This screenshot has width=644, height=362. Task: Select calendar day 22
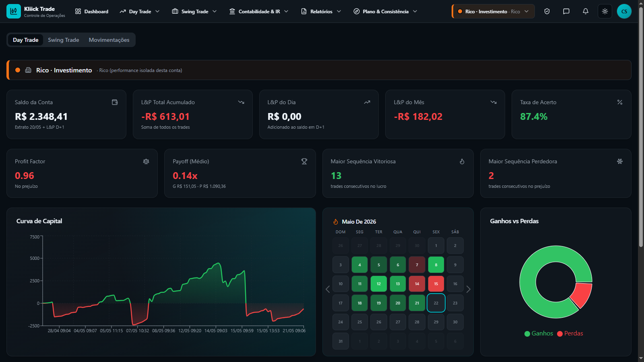436,303
